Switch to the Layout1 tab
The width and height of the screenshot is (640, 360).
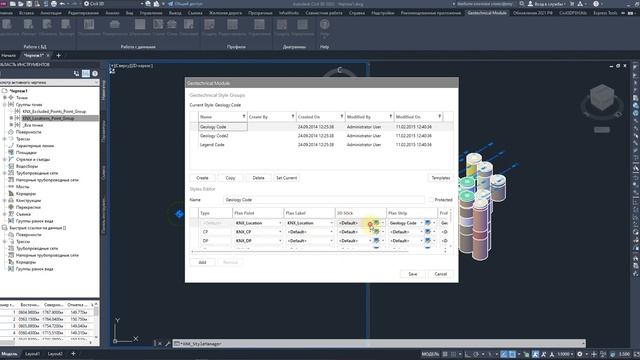(32, 353)
